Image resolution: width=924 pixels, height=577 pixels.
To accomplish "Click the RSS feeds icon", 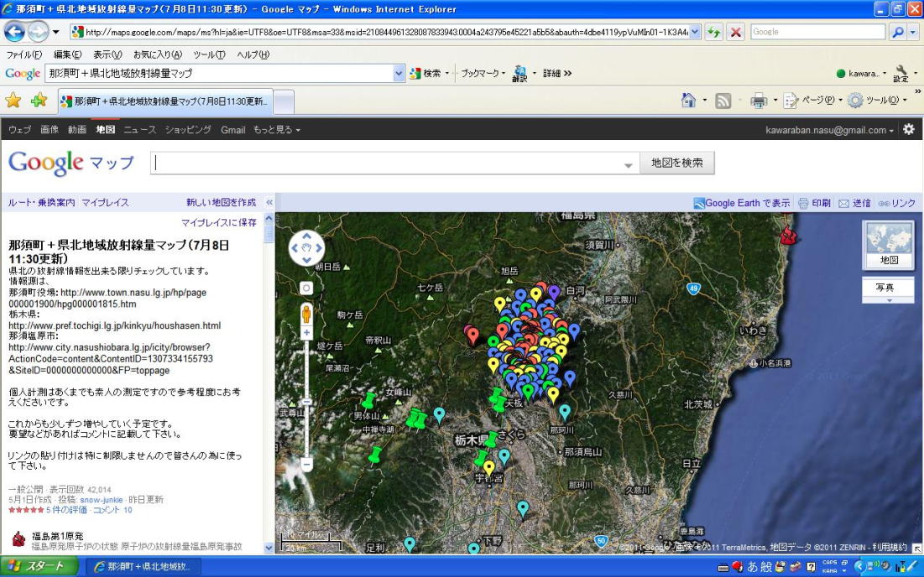I will 723,101.
